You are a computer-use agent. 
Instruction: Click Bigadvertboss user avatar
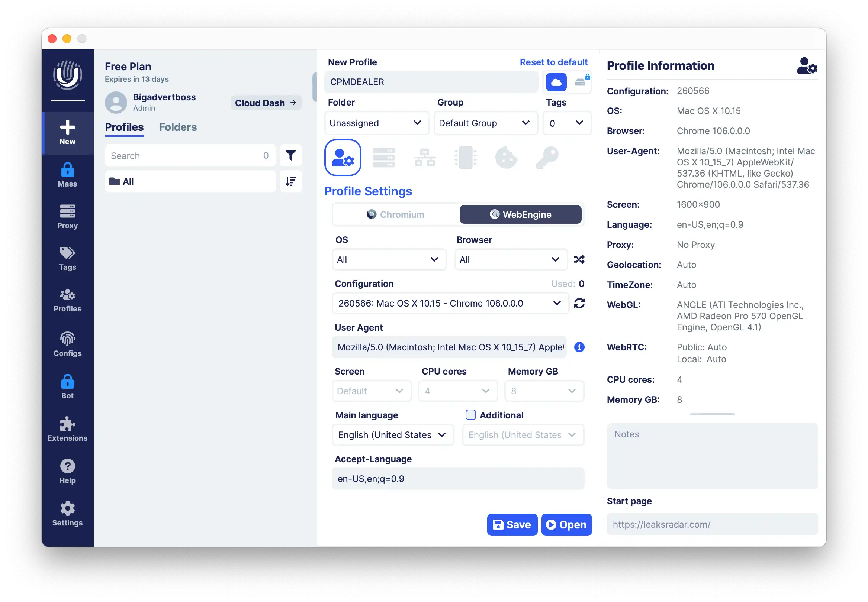[x=116, y=103]
